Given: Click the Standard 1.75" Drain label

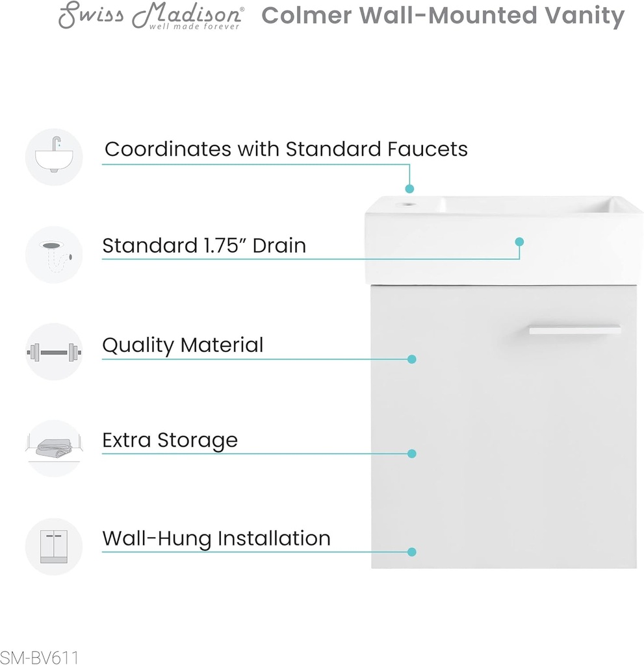Looking at the screenshot, I should pyautogui.click(x=204, y=245).
